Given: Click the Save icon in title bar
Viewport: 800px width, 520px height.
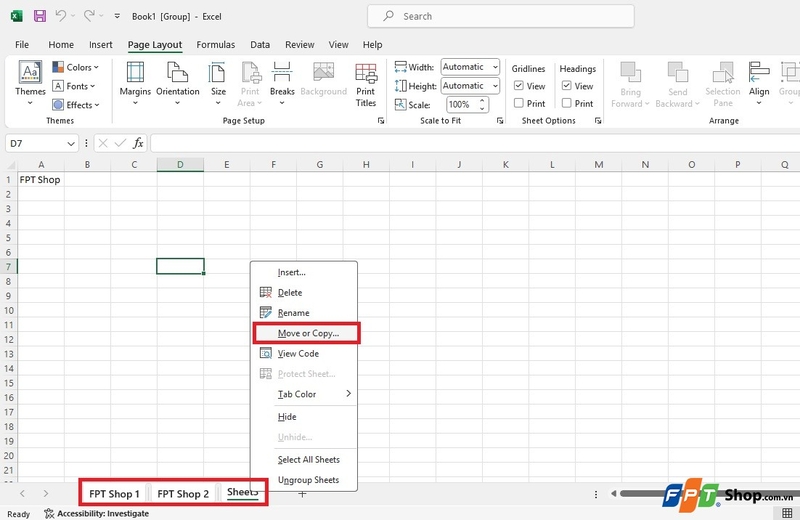Looking at the screenshot, I should click(40, 16).
